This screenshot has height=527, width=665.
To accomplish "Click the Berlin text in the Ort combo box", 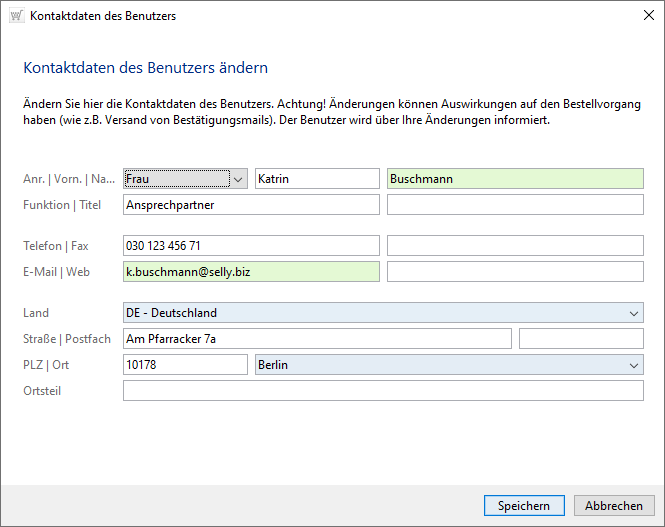I will coord(274,365).
